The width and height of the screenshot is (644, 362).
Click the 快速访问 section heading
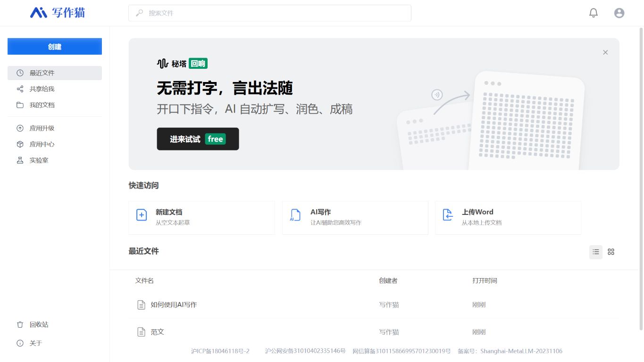click(144, 186)
